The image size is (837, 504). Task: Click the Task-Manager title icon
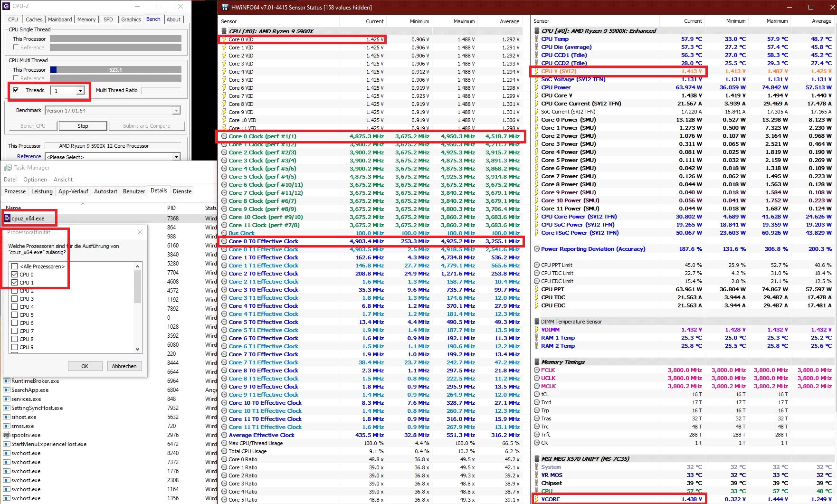coord(8,168)
